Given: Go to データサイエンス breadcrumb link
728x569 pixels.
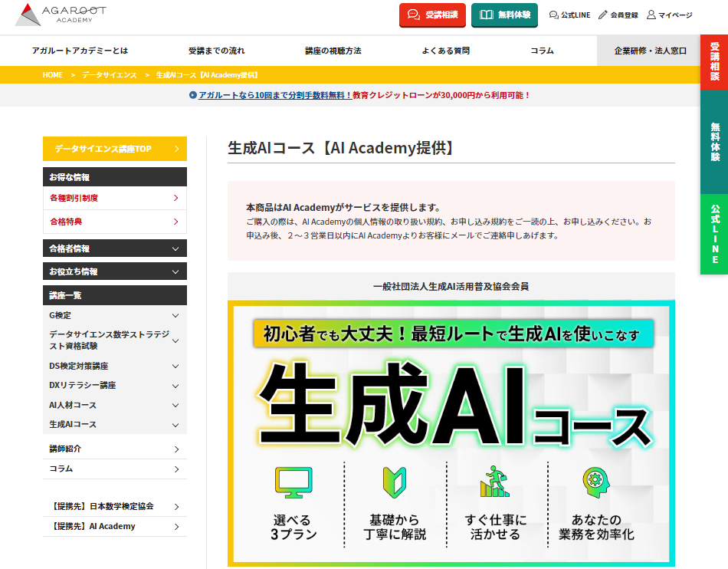Looking at the screenshot, I should 109,75.
